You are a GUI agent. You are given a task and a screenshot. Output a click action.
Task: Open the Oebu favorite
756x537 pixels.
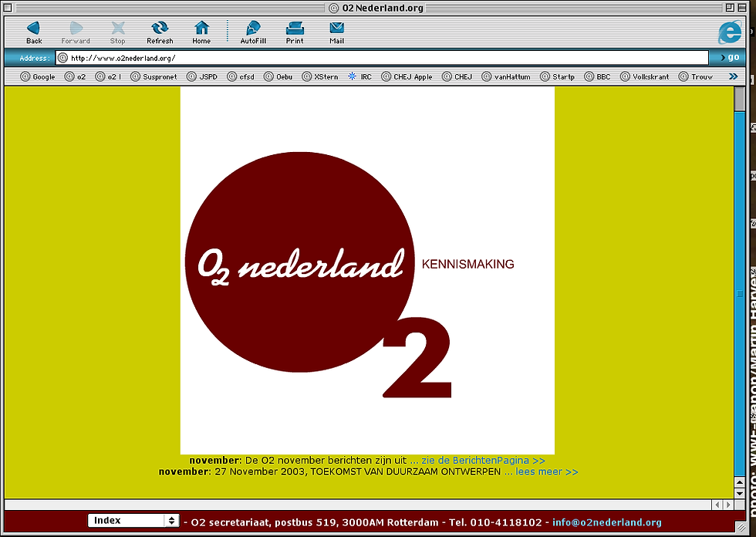(x=278, y=76)
